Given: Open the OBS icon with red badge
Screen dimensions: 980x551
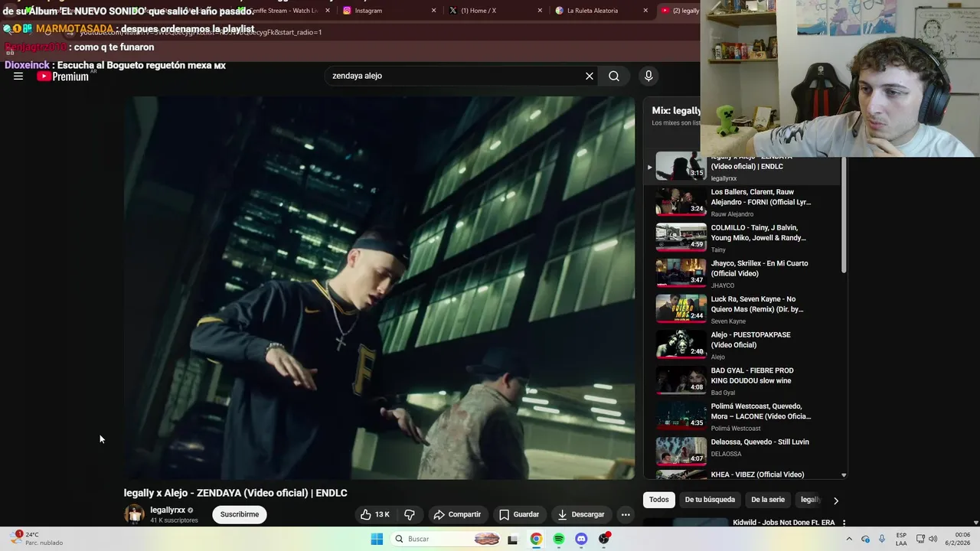Looking at the screenshot, I should pos(604,539).
